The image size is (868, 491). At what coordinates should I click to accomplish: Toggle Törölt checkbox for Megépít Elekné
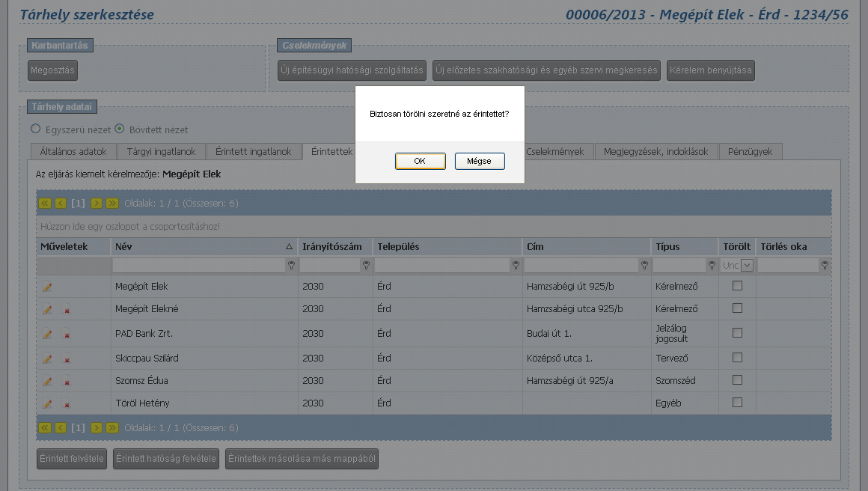[x=737, y=308]
